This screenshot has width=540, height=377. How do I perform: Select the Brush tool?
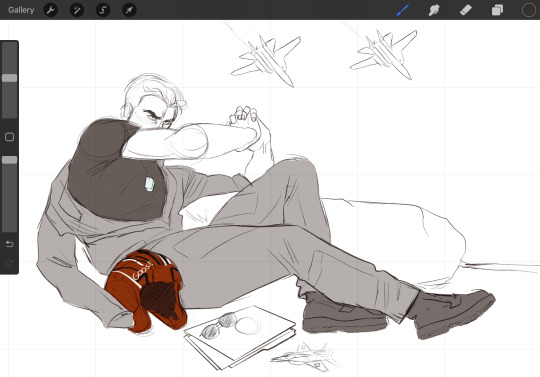point(403,10)
